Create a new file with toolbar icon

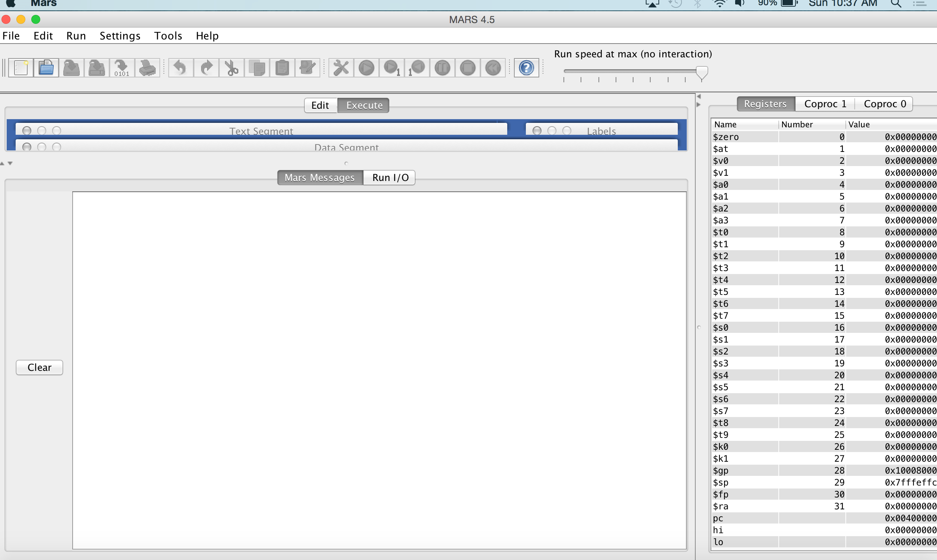[x=21, y=68]
